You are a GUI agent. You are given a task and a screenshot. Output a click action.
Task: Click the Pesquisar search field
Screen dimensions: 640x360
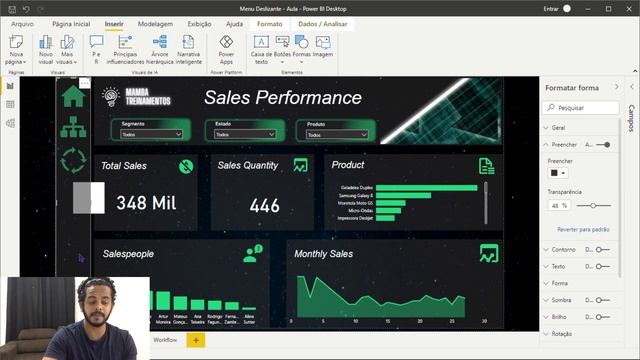click(581, 108)
